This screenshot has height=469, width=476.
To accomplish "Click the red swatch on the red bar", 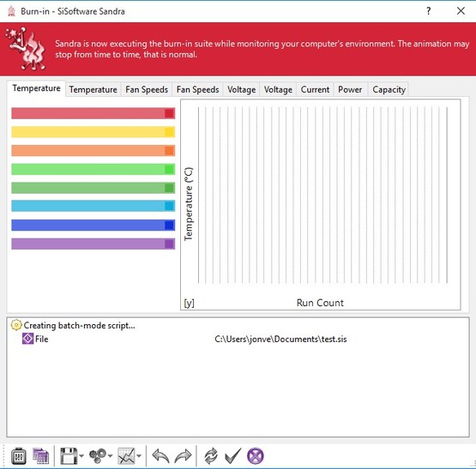I will [x=170, y=113].
